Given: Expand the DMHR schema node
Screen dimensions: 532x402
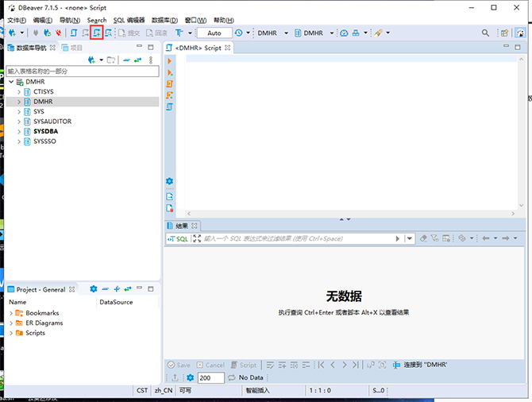Looking at the screenshot, I should tap(19, 102).
